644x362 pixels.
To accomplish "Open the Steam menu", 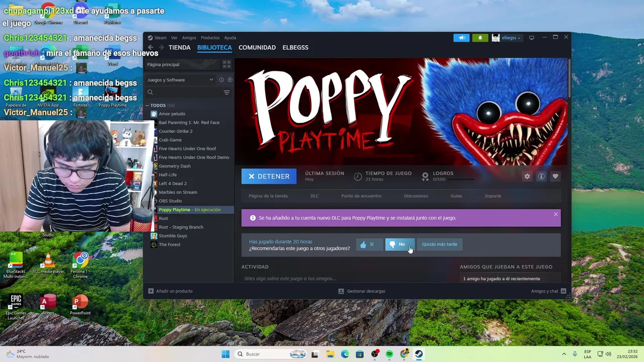I will click(157, 38).
